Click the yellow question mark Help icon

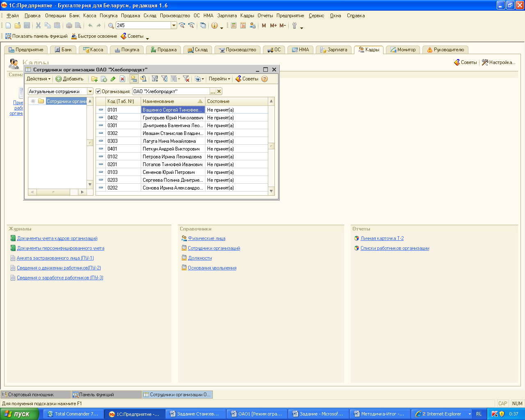tap(265, 79)
